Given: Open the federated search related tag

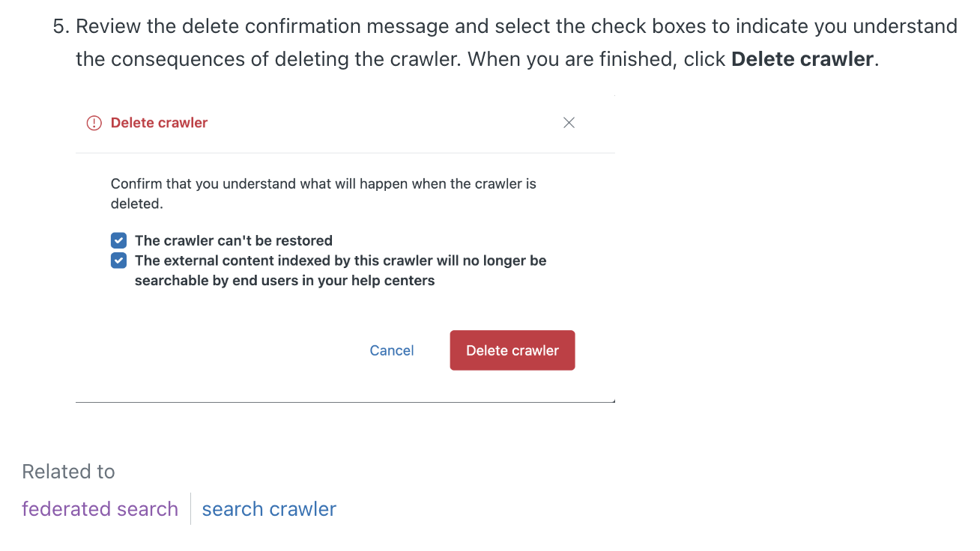Looking at the screenshot, I should [100, 509].
